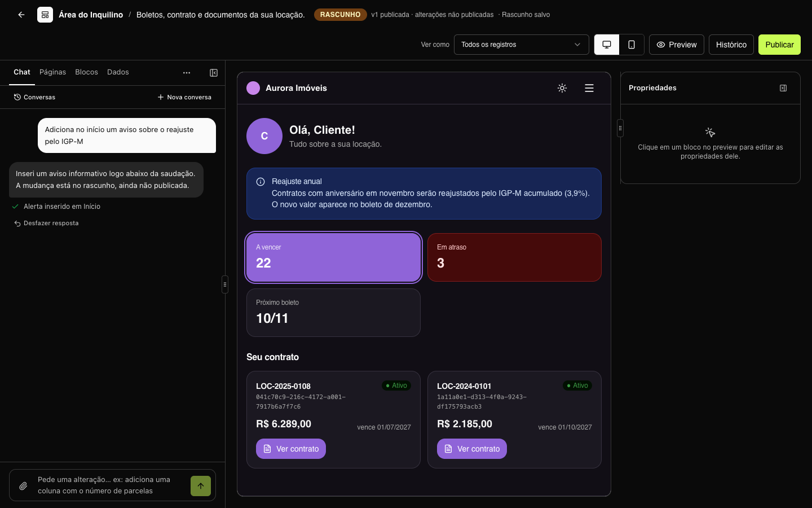This screenshot has width=812, height=508.
Task: Click the 'Olá, Cliente!' greeting
Action: pyautogui.click(x=322, y=130)
